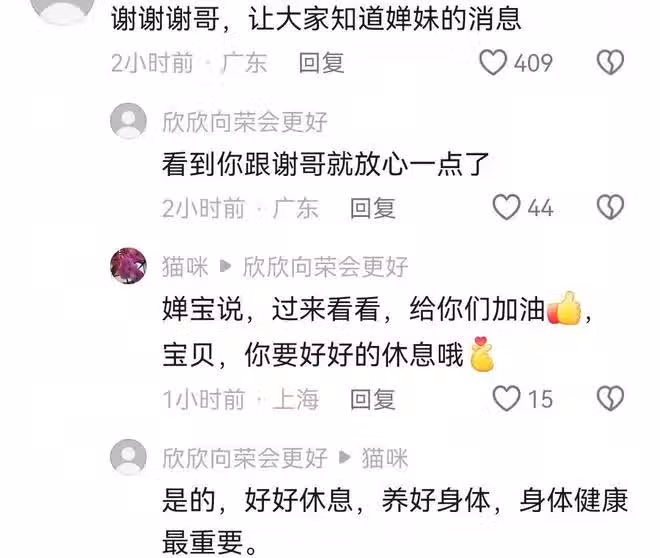Screen dimensions: 660x558
Task: Open 猫咪 username above 婵宝说 comment
Action: pyautogui.click(x=185, y=267)
